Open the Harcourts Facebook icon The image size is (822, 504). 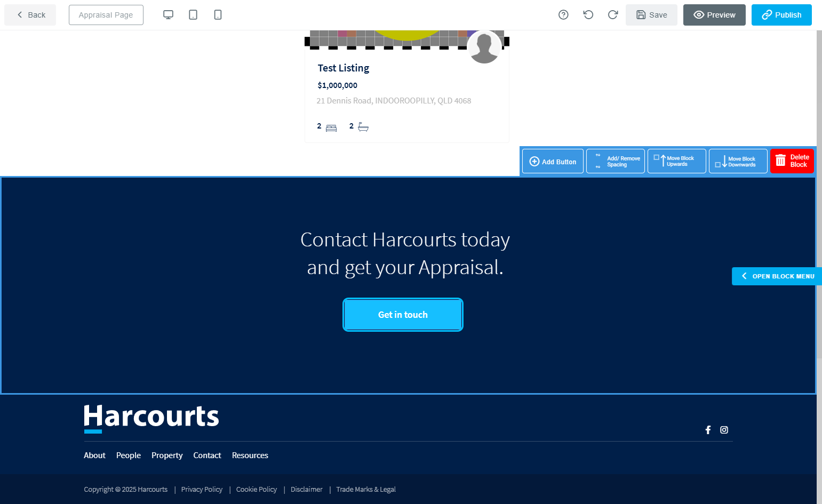(708, 430)
